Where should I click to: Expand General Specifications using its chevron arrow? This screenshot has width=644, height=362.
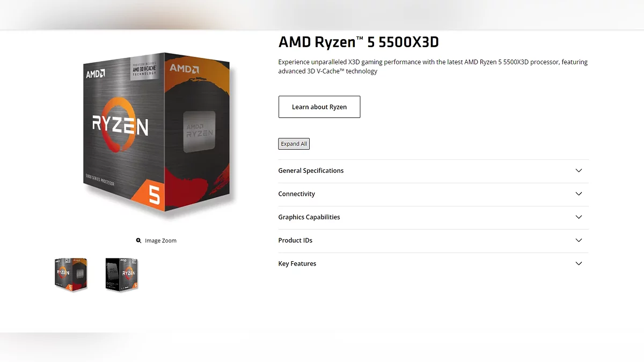point(579,171)
